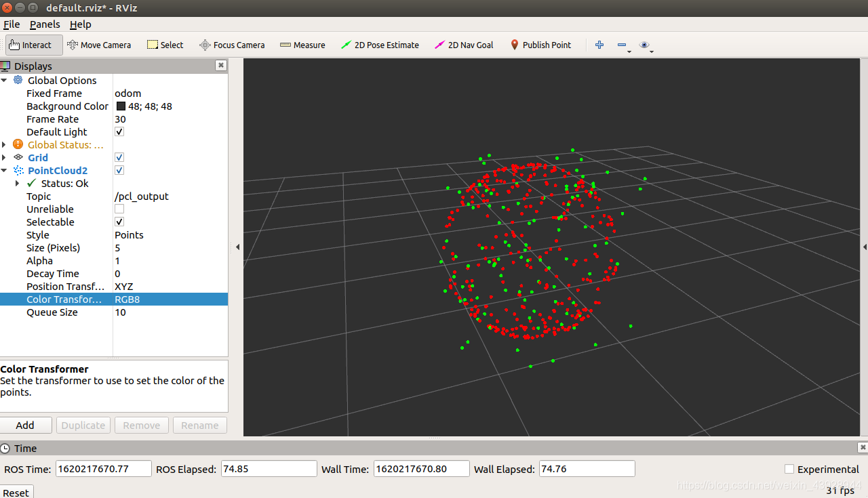Pick the Measure tool
Image resolution: width=868 pixels, height=498 pixels.
tap(302, 45)
